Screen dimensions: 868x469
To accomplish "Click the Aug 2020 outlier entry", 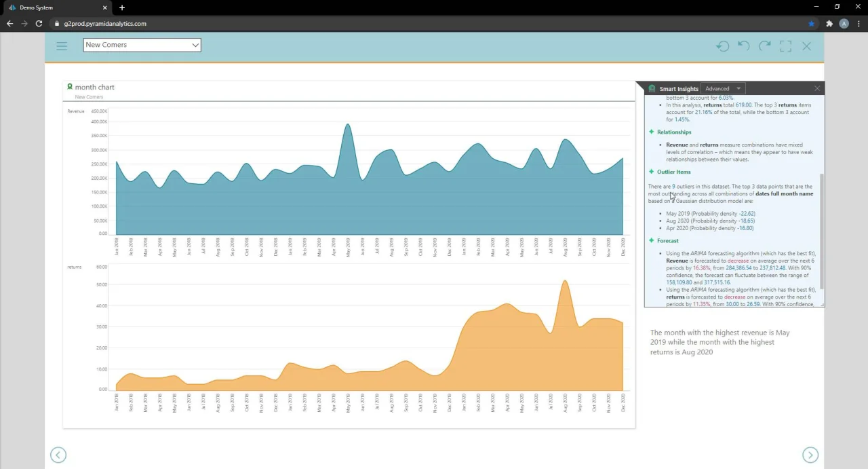I will click(x=711, y=221).
